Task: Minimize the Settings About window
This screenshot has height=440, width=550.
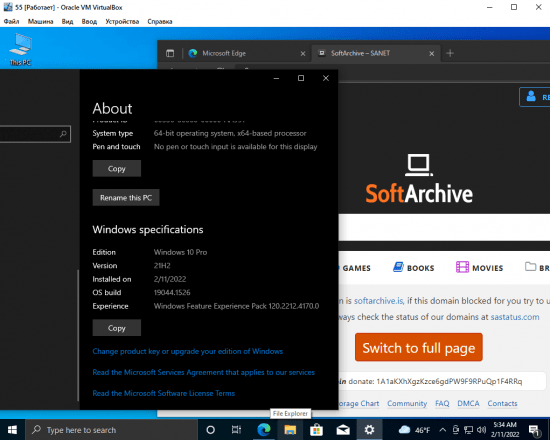Action: [276, 78]
